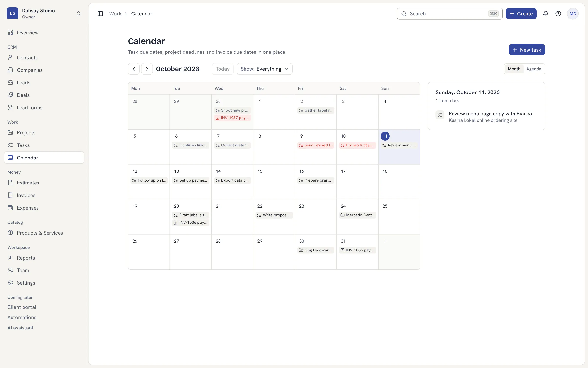The width and height of the screenshot is (588, 368).
Task: Open the Send revised event on the 9th
Action: pyautogui.click(x=316, y=145)
